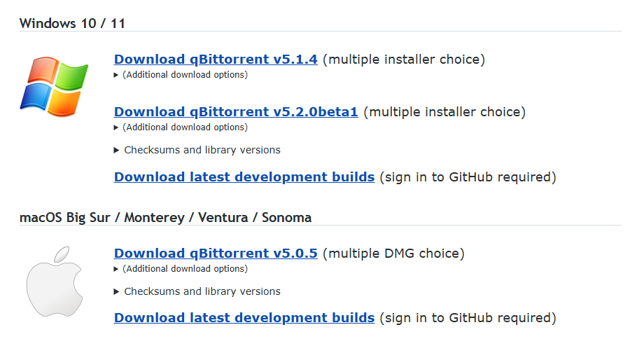
Task: Open the Download qBittorrent v5.1.4 link
Action: point(216,59)
